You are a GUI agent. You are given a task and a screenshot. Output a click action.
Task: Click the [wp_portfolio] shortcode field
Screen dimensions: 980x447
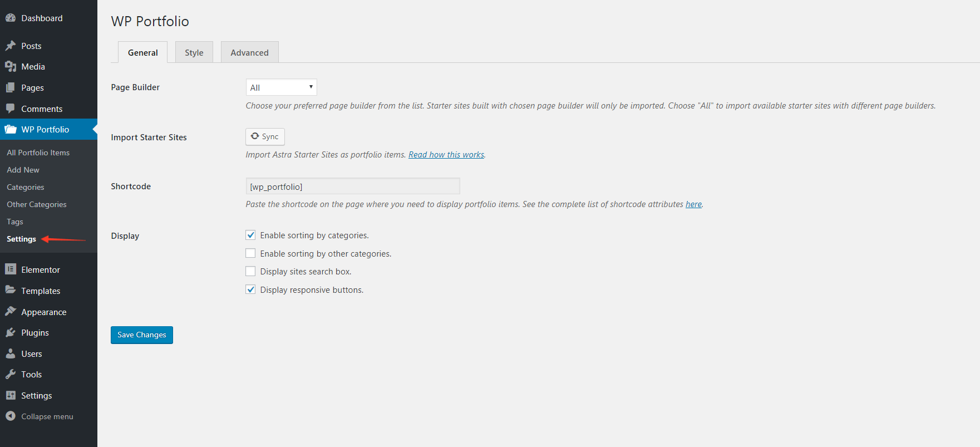point(353,186)
